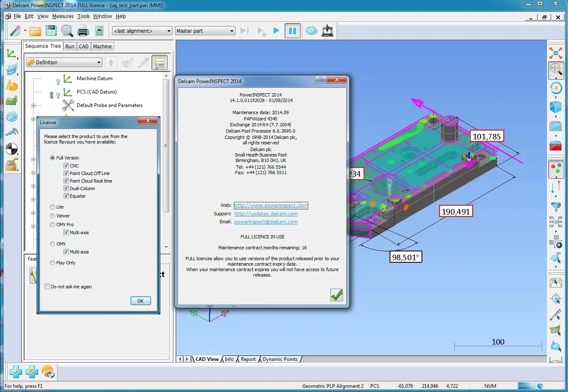568x392 pixels.
Task: Click the red-green dots display icon
Action: pyautogui.click(x=556, y=170)
